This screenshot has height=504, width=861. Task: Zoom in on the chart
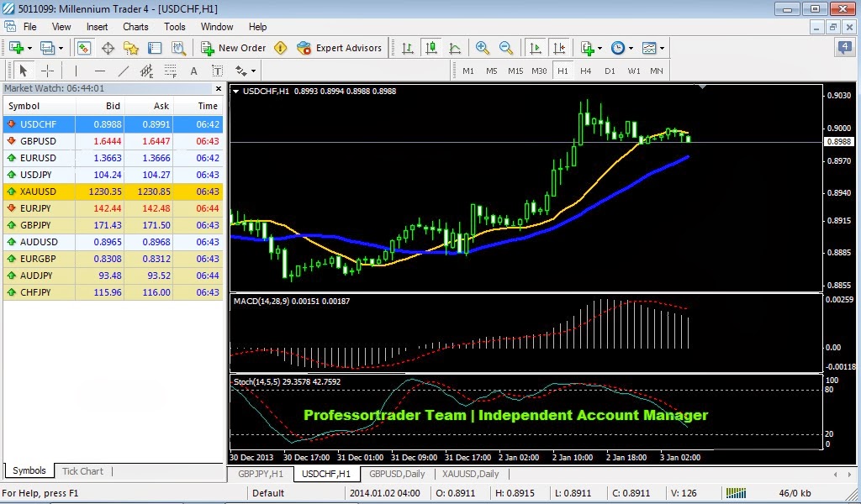482,48
